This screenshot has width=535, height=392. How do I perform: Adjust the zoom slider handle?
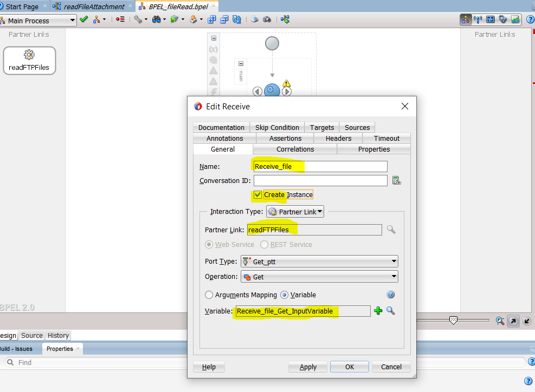454,320
